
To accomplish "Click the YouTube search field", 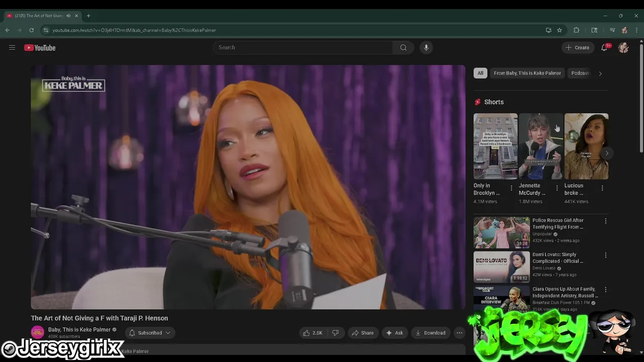I will pyautogui.click(x=303, y=47).
